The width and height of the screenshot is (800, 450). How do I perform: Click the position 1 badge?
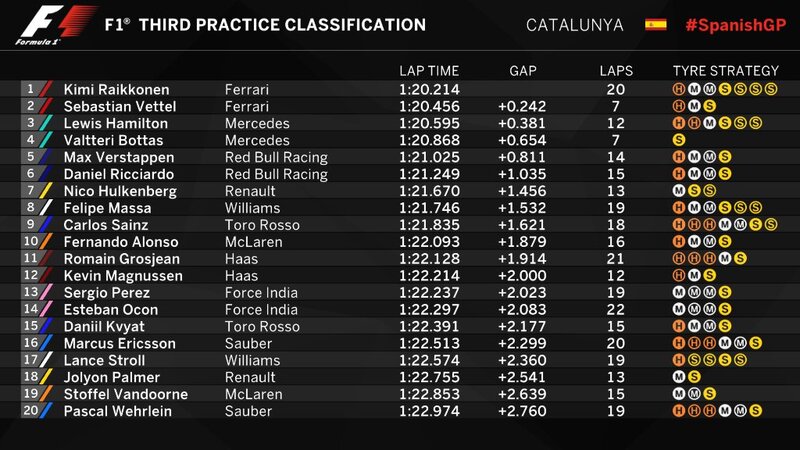click(31, 89)
